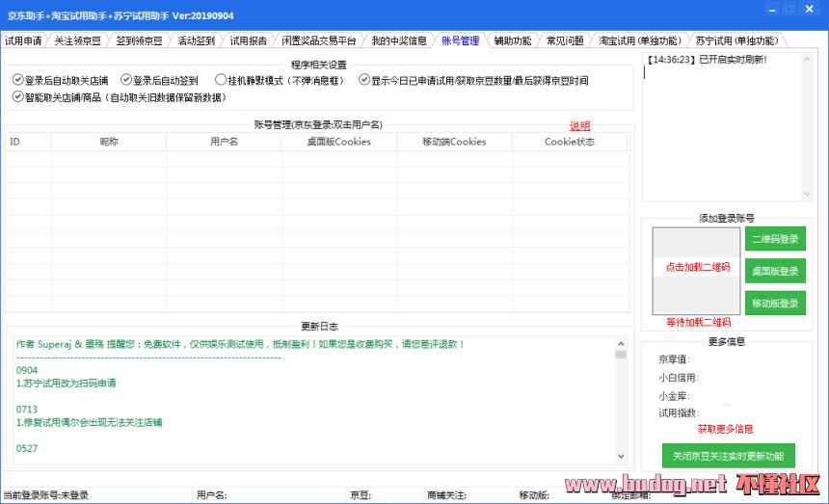Click the 移动端Cookies column header
Image resolution: width=829 pixels, height=504 pixels.
pos(455,142)
